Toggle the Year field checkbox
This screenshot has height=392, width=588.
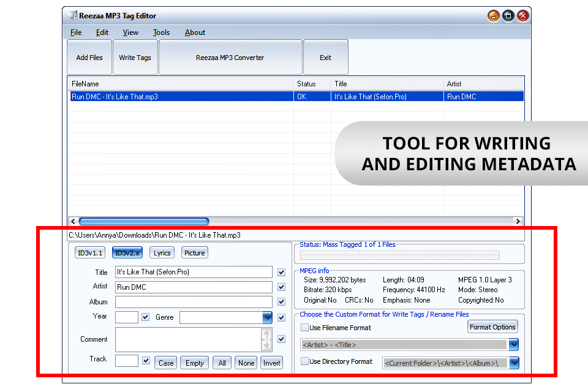146,317
